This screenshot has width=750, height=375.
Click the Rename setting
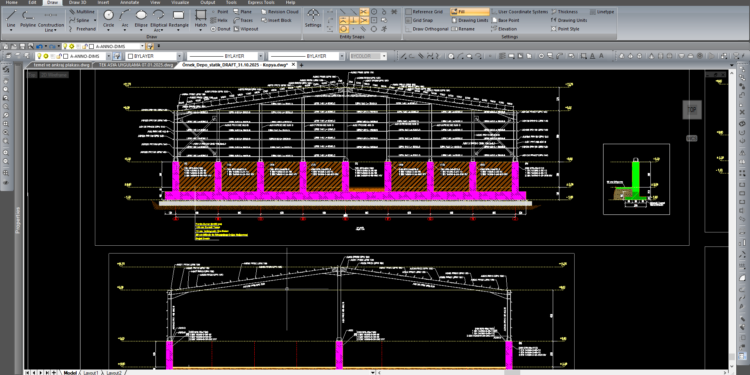click(463, 29)
